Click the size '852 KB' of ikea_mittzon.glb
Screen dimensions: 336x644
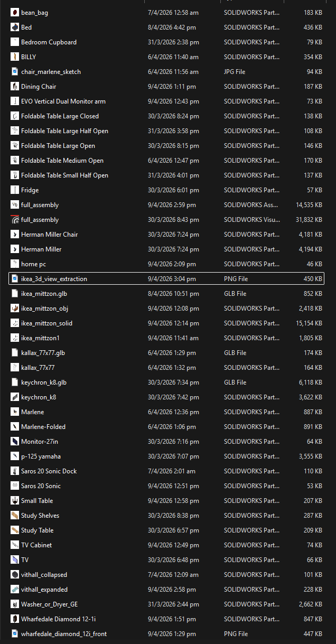[x=312, y=293]
